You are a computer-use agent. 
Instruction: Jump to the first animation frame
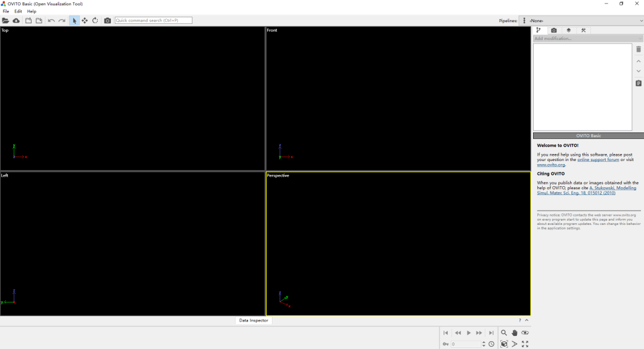(445, 333)
